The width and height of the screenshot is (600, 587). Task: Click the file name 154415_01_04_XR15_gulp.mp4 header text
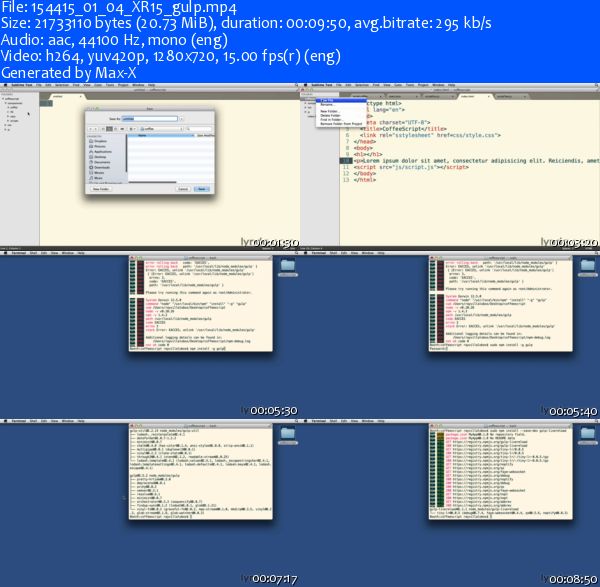pyautogui.click(x=135, y=7)
